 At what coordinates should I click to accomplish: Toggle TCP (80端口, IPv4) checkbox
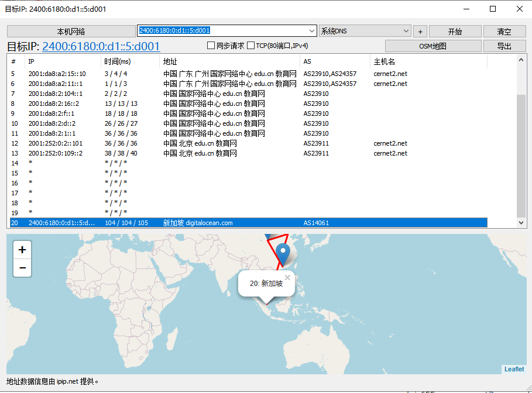pyautogui.click(x=251, y=46)
